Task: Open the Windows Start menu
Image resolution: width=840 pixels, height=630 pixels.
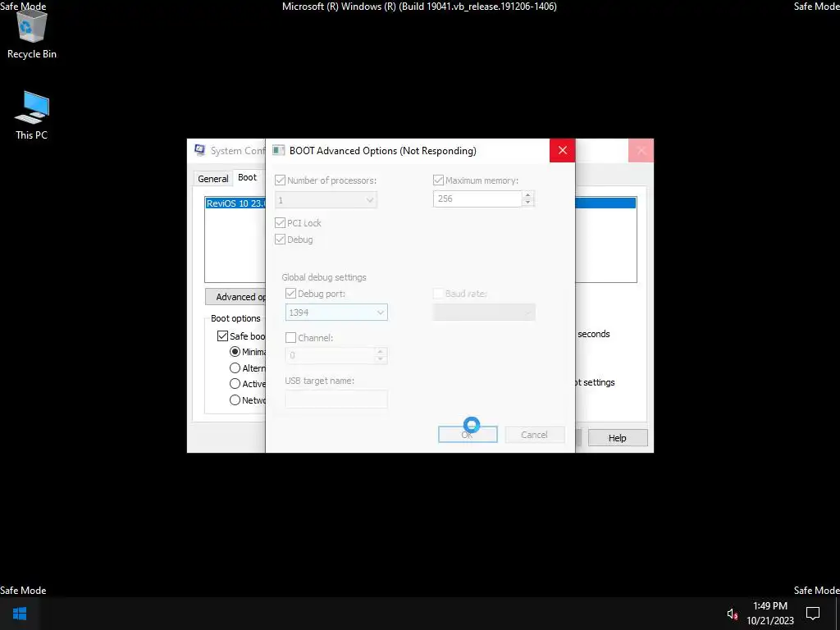Action: [20, 614]
